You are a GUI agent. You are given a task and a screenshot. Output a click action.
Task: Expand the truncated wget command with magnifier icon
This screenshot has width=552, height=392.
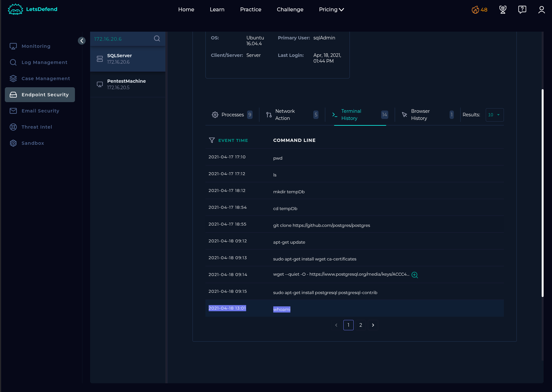(415, 275)
